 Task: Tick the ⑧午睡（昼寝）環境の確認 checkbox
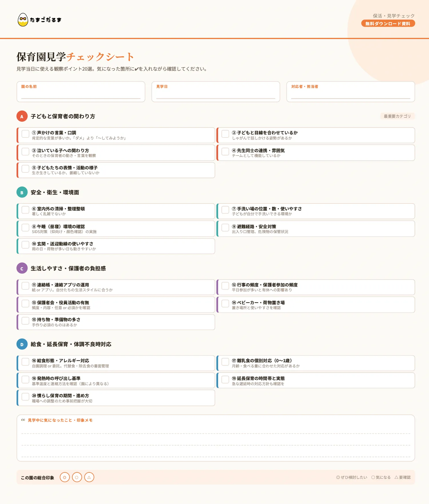coord(25,228)
